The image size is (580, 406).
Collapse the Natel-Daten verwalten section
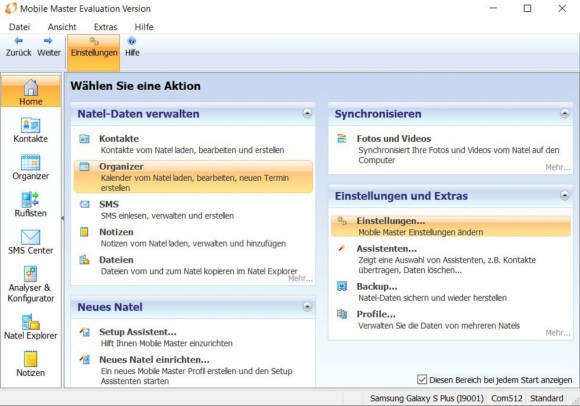307,113
